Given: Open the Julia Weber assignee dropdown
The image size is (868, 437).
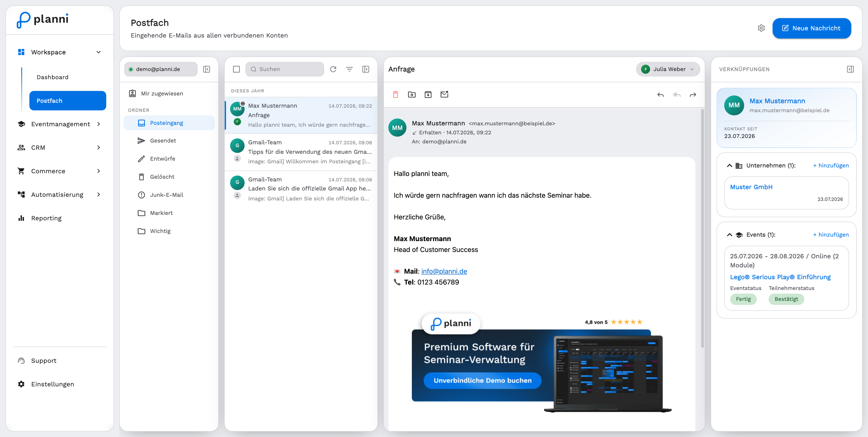Looking at the screenshot, I should [668, 69].
